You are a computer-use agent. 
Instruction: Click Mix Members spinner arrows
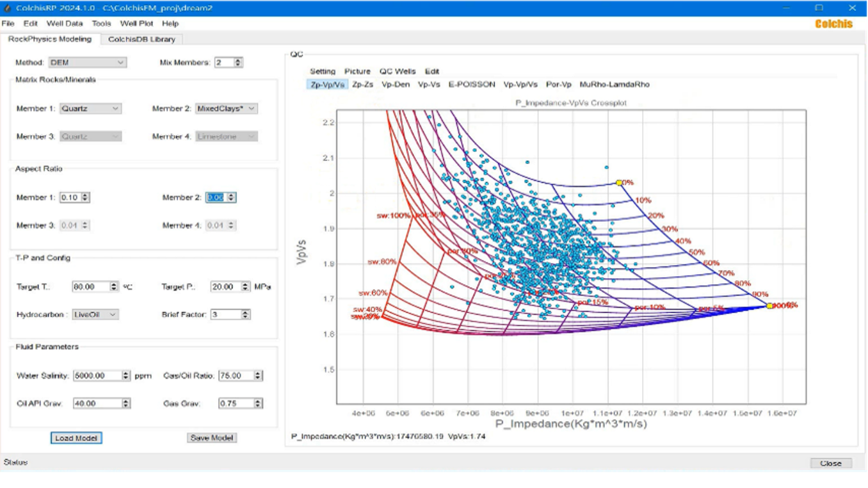click(238, 63)
